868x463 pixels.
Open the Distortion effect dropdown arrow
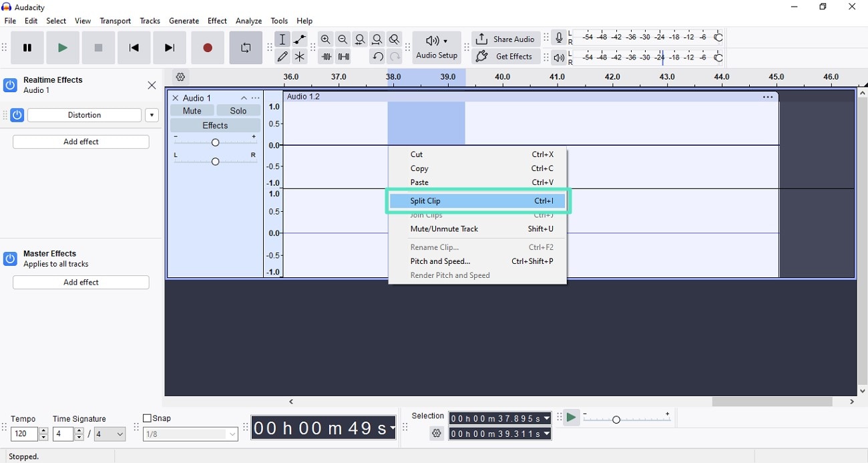(152, 115)
